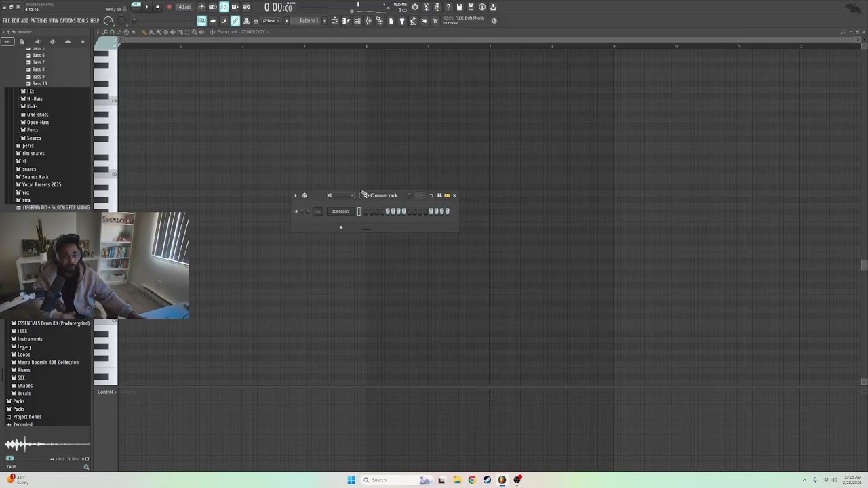
Task: Toggle the countdown before recording icon
Action: tap(224, 7)
